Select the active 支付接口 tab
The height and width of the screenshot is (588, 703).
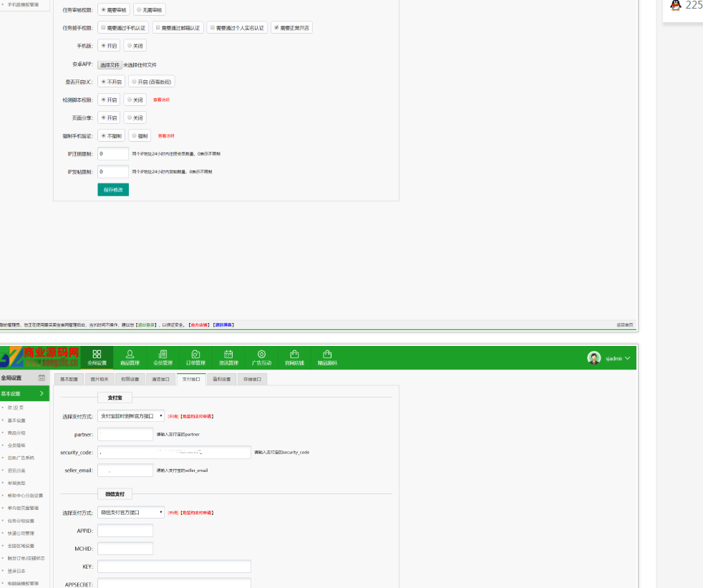pyautogui.click(x=191, y=379)
